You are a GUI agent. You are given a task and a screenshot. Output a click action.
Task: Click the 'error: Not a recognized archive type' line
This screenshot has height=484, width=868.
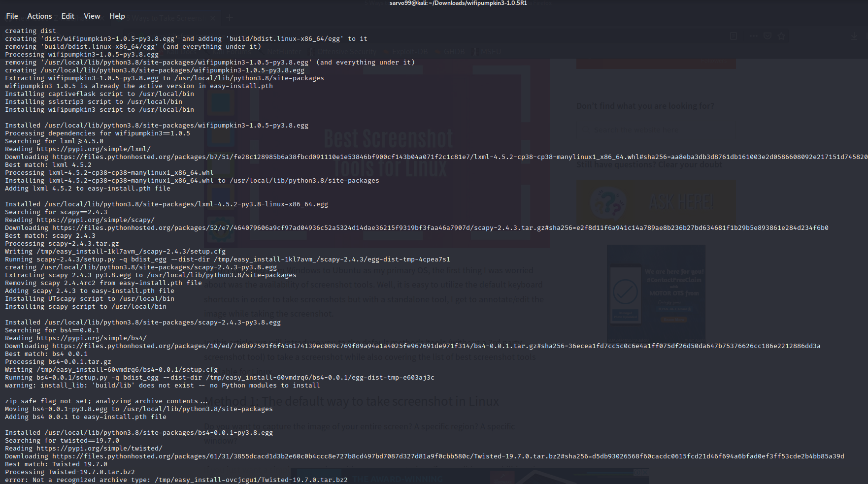(x=176, y=480)
